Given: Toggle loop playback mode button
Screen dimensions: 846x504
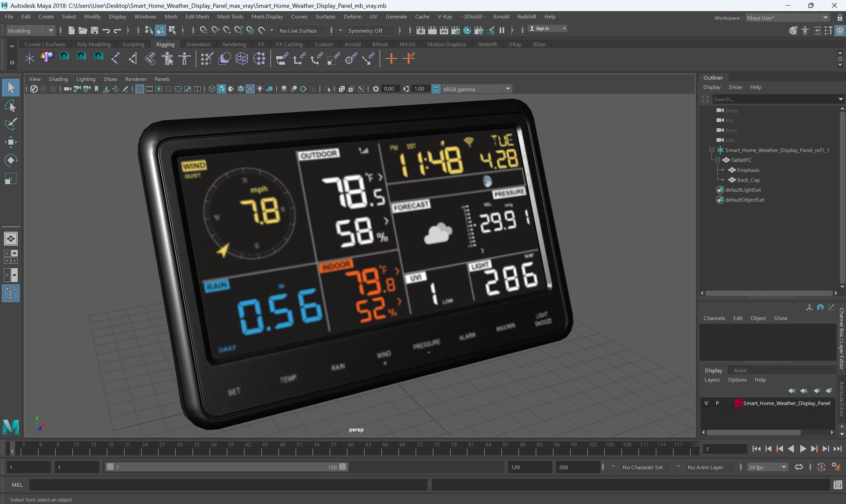Looking at the screenshot, I should (x=799, y=467).
